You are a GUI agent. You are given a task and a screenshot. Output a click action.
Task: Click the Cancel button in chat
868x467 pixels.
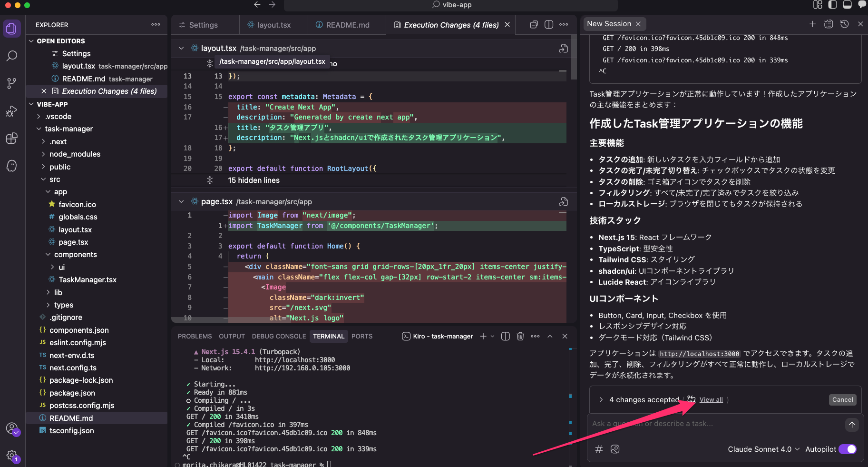[x=842, y=400]
